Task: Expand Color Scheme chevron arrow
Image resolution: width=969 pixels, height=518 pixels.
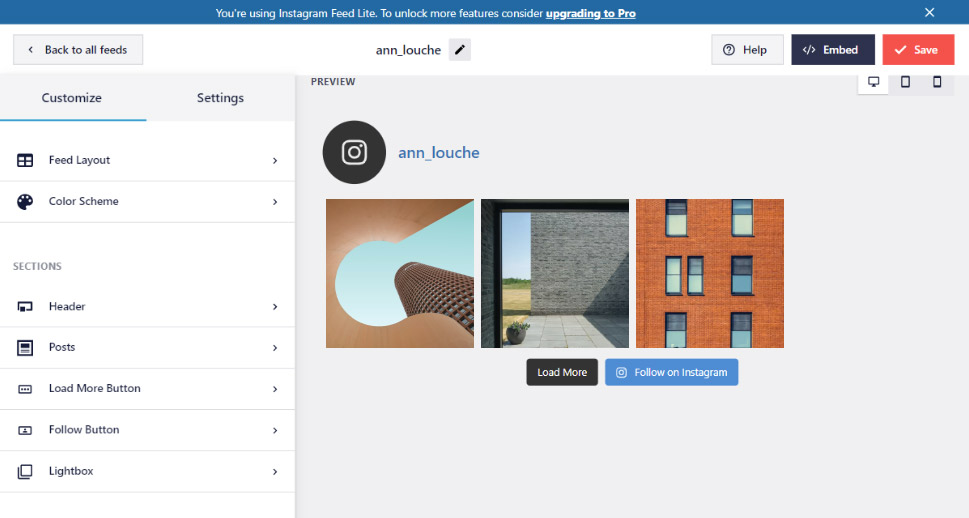Action: coord(275,202)
